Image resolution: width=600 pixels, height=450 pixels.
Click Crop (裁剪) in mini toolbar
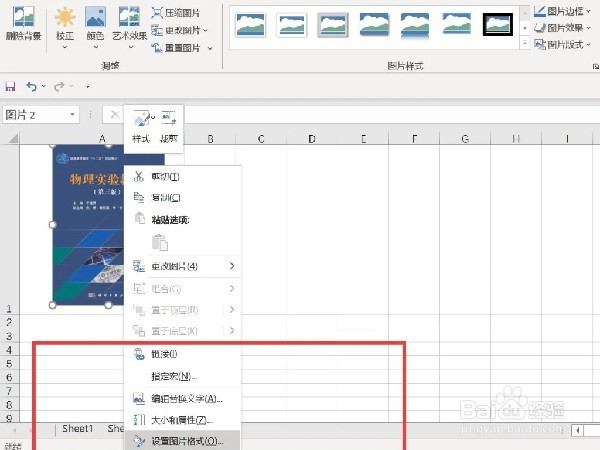[168, 126]
